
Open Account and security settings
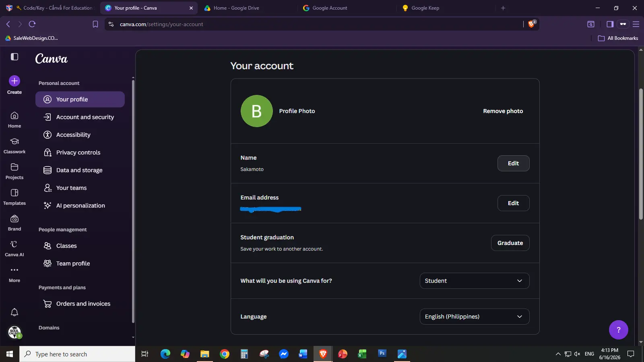[80, 117]
